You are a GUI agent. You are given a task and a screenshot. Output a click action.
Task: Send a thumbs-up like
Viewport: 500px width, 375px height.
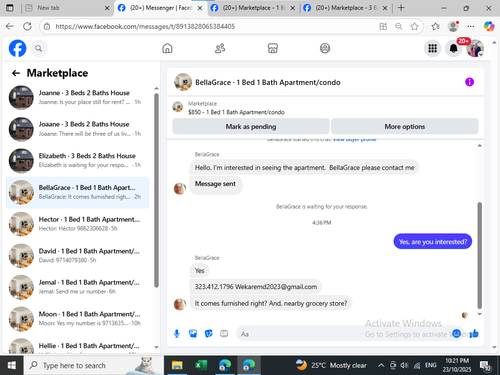click(474, 333)
